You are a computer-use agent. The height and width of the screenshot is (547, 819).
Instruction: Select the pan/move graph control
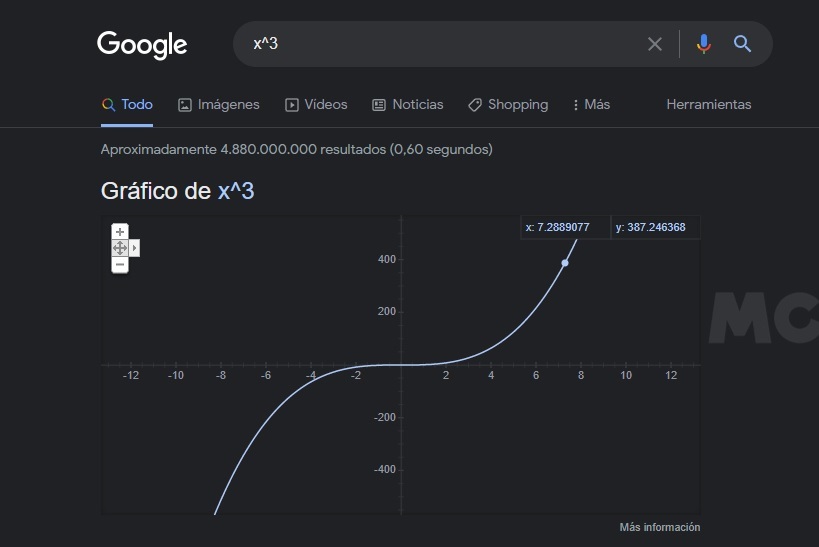coord(120,248)
